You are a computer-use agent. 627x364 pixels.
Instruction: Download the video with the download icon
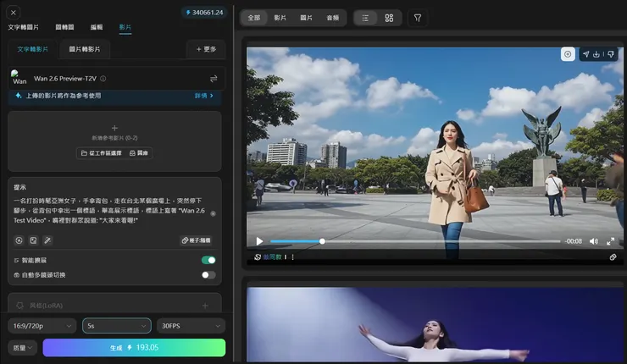point(596,54)
